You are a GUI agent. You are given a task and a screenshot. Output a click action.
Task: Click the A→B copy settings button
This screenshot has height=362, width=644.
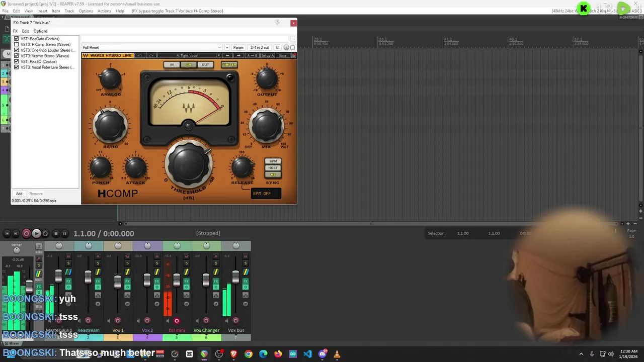click(x=253, y=55)
